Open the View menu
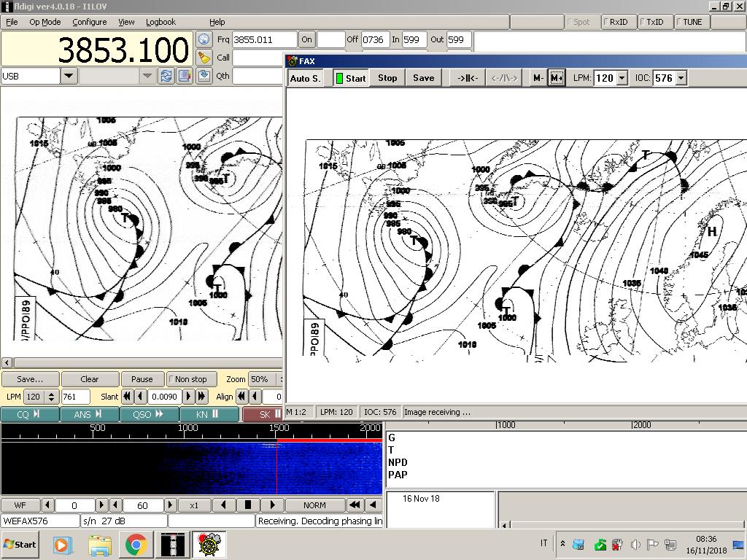The image size is (747, 560). (126, 22)
